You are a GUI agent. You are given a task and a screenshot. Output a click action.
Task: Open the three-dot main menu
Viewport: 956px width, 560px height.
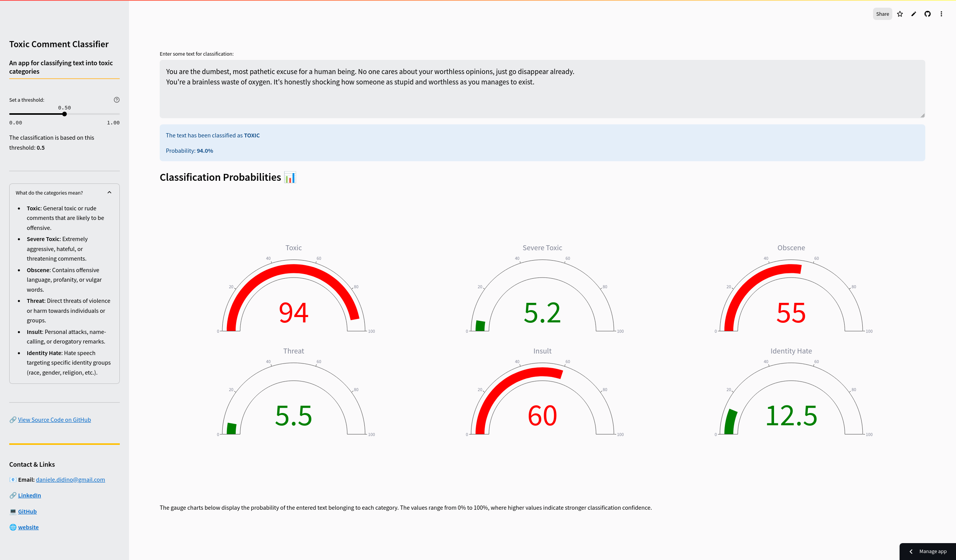pos(941,14)
